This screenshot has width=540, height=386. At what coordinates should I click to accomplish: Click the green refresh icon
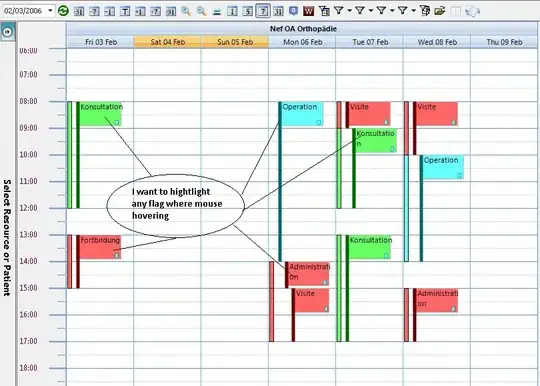pyautogui.click(x=63, y=11)
